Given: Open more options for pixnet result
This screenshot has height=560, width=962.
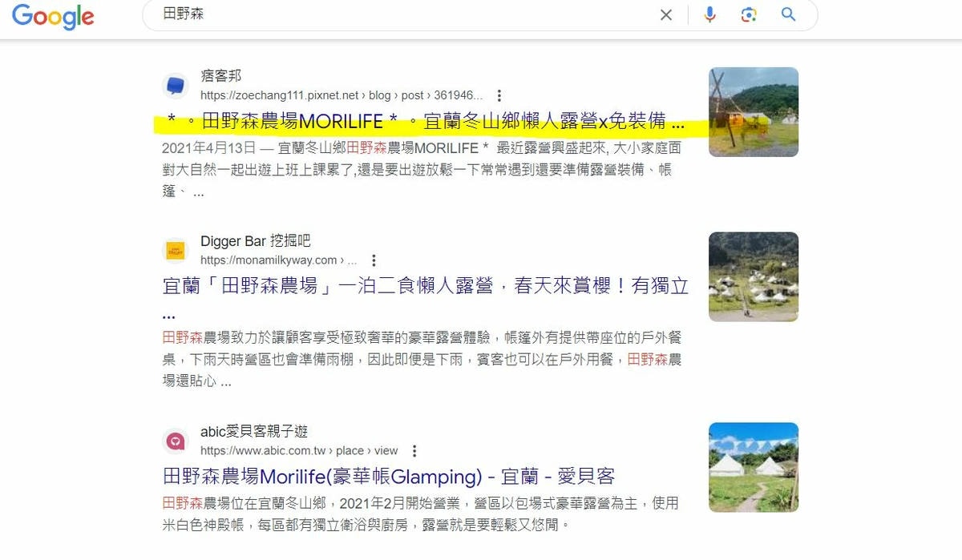Looking at the screenshot, I should pyautogui.click(x=499, y=95).
